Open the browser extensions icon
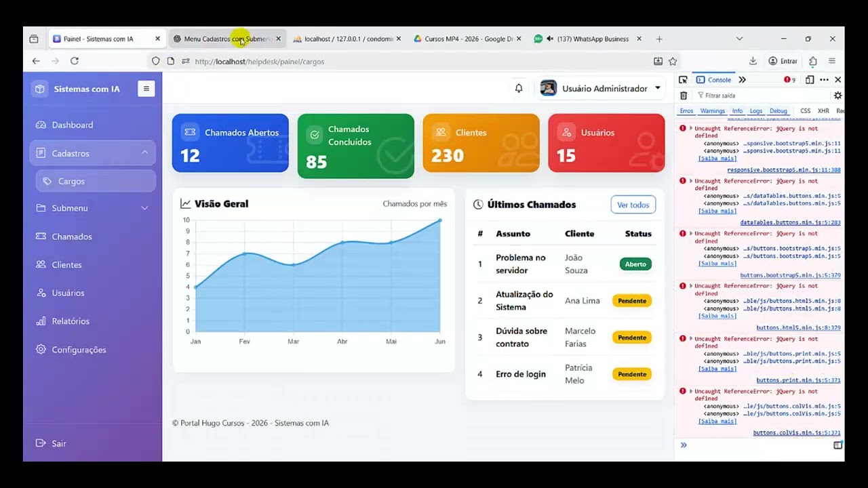This screenshot has width=868, height=488. click(813, 61)
